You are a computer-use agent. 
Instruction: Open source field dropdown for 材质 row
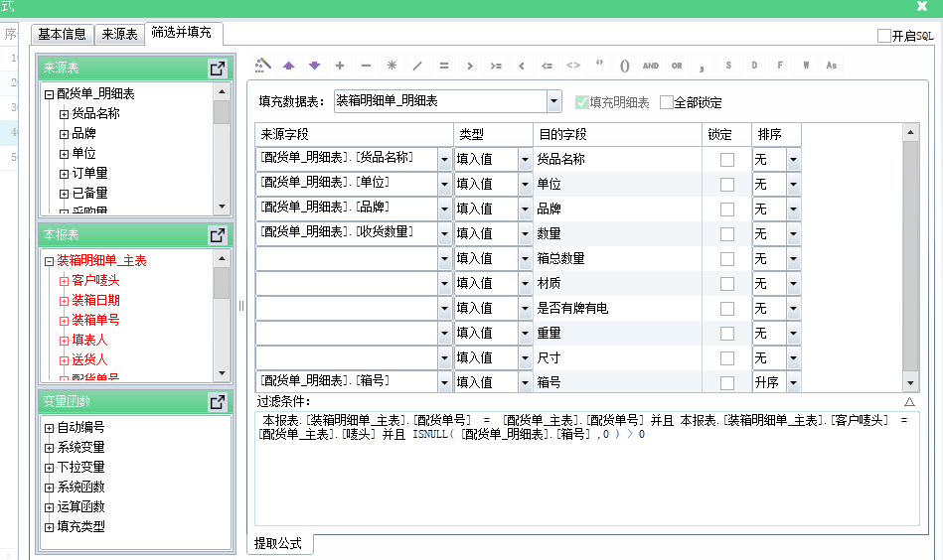point(444,284)
